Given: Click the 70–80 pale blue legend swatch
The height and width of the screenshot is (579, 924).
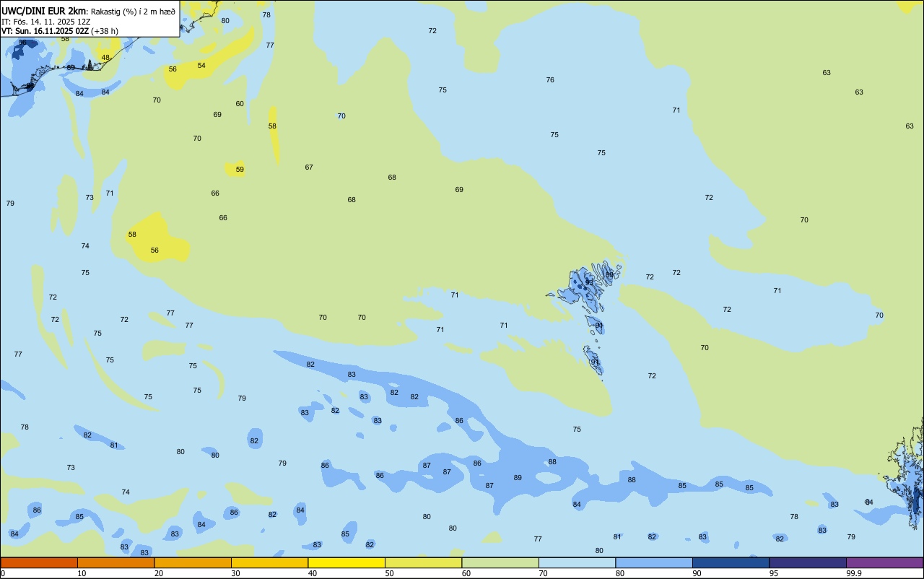Looking at the screenshot, I should click(x=577, y=562).
